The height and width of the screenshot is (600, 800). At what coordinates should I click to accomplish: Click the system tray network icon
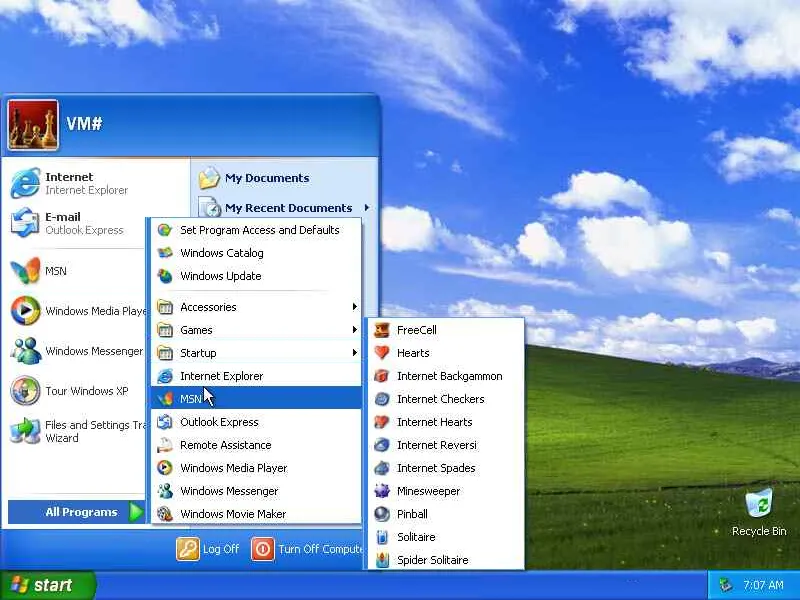[725, 585]
